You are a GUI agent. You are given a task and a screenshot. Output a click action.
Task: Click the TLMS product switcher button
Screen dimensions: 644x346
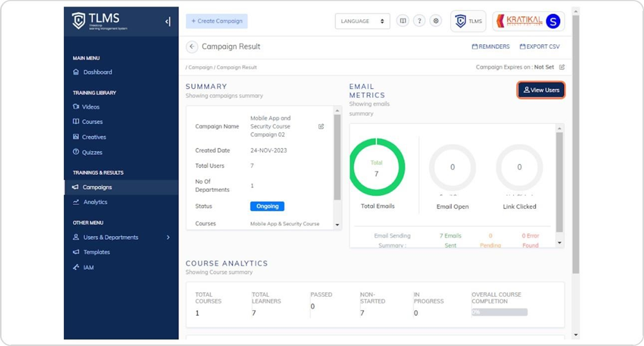tap(468, 21)
